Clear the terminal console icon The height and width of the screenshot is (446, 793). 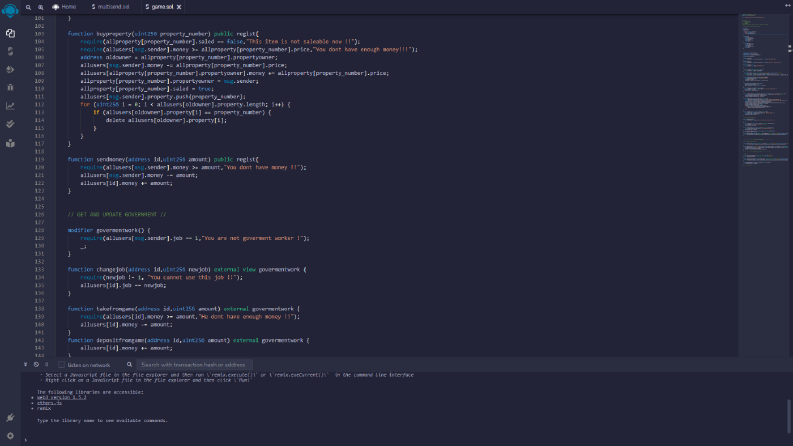point(36,365)
